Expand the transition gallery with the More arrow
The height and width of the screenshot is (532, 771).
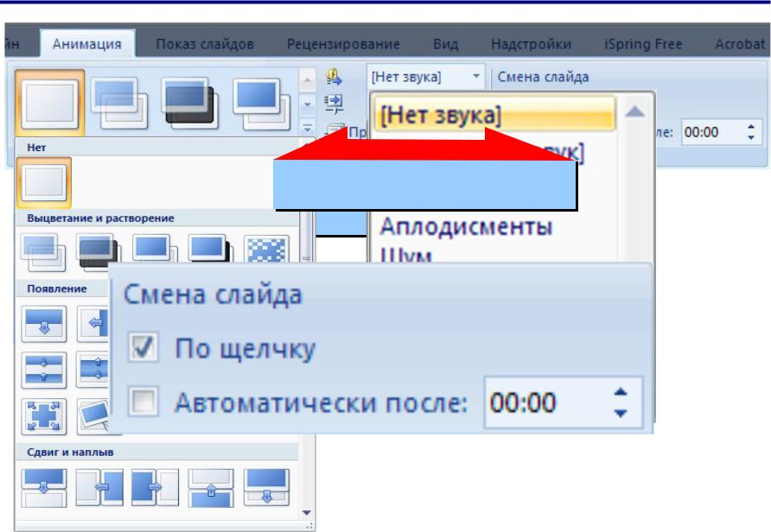pyautogui.click(x=307, y=127)
